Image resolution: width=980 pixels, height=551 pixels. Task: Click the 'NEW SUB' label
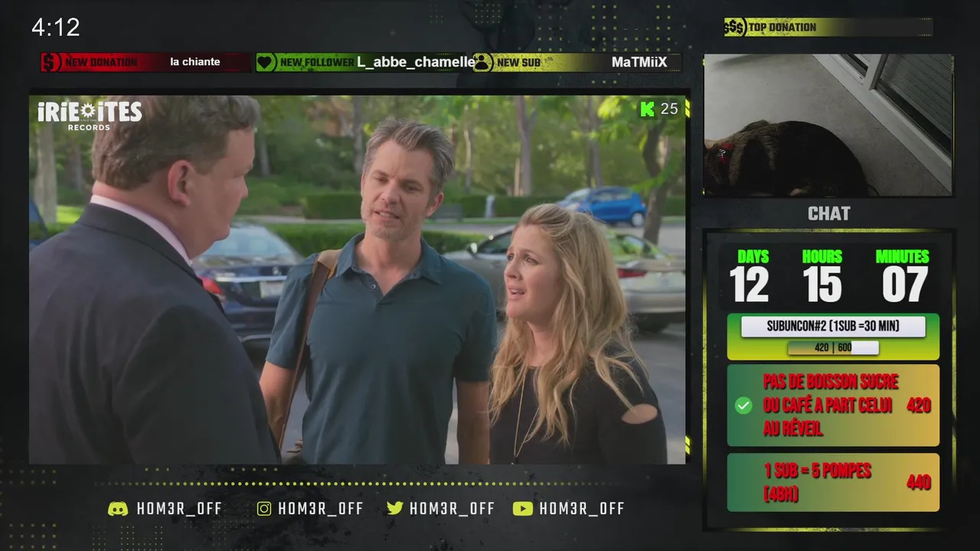518,63
